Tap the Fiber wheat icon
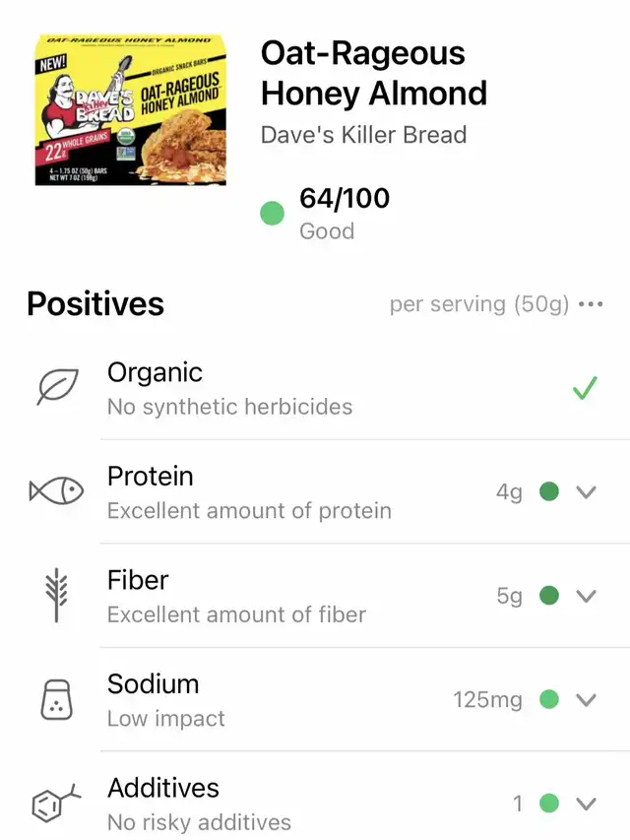 tap(56, 596)
